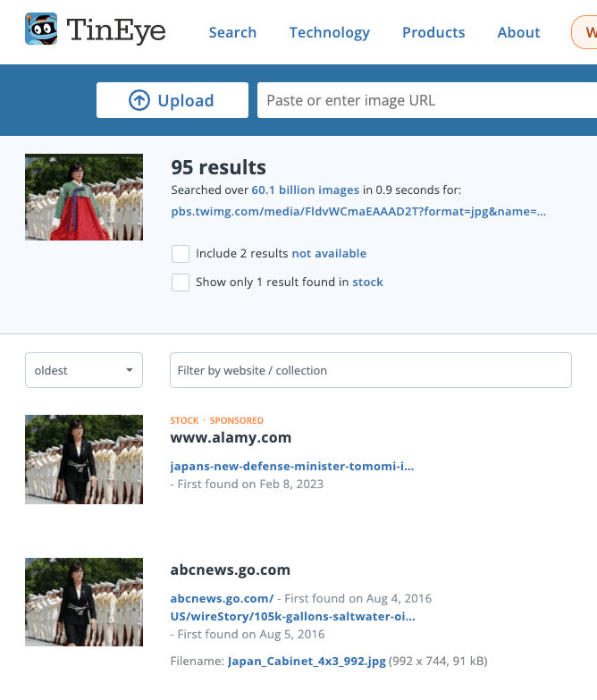The width and height of the screenshot is (597, 700).
Task: Check Show only 1 result found in stock
Action: (x=181, y=283)
